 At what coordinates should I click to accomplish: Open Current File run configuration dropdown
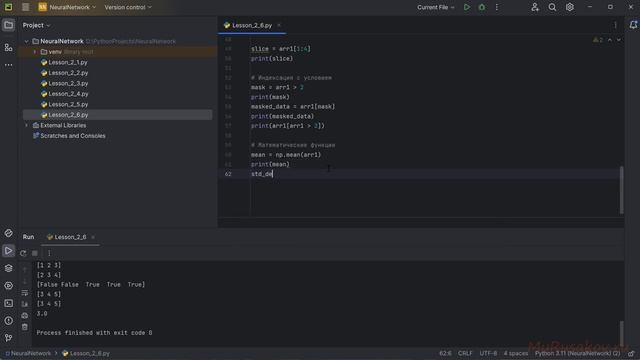436,7
